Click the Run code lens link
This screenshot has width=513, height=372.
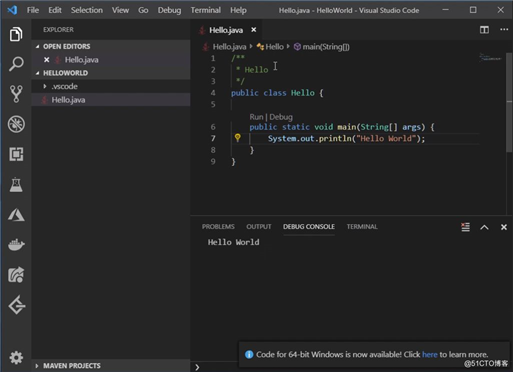(x=256, y=117)
